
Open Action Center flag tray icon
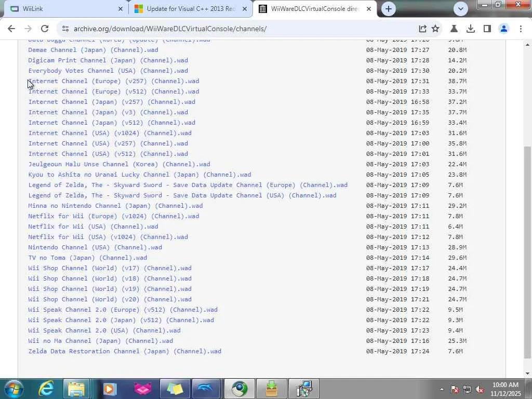[454, 390]
